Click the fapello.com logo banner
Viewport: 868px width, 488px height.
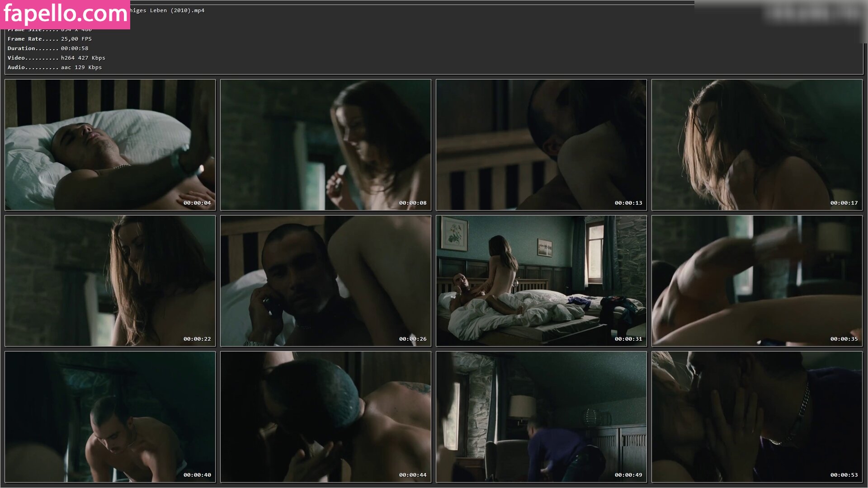[x=65, y=14]
